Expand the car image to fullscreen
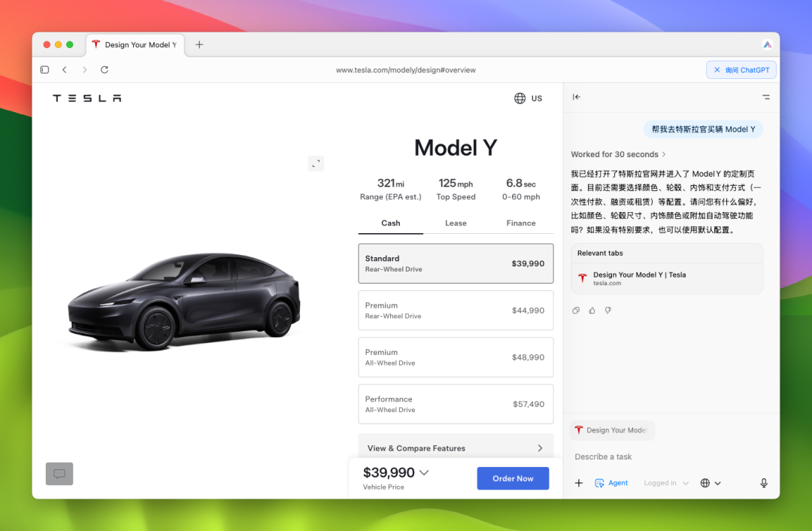 pos(316,163)
